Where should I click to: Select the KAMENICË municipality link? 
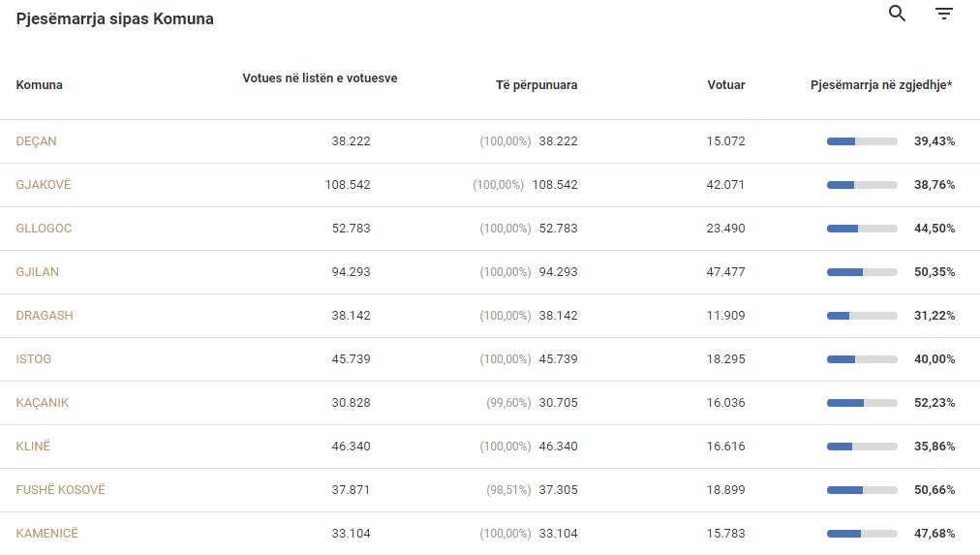point(46,533)
